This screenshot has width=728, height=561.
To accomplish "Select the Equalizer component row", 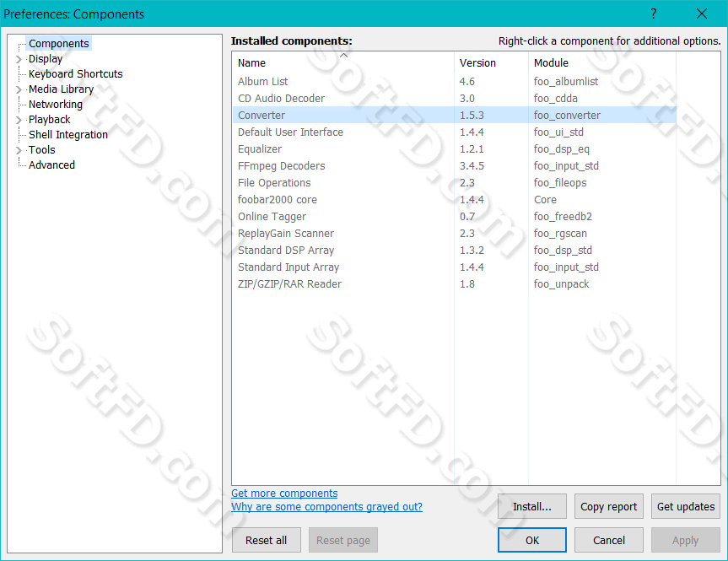I will point(454,149).
